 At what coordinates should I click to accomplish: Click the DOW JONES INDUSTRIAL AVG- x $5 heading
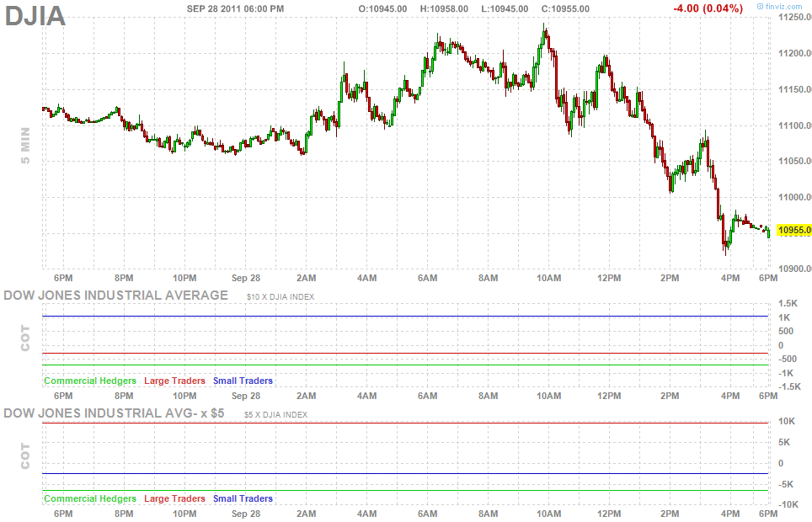coord(114,413)
